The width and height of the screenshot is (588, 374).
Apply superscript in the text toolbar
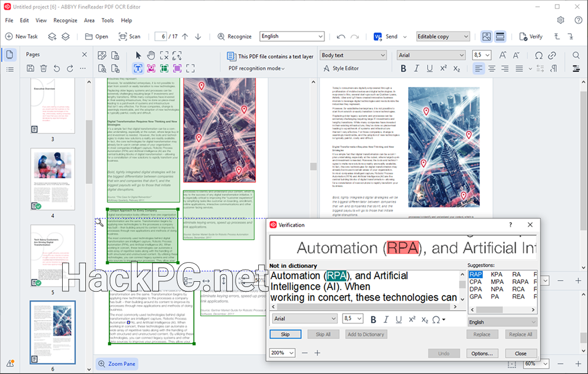(x=443, y=68)
